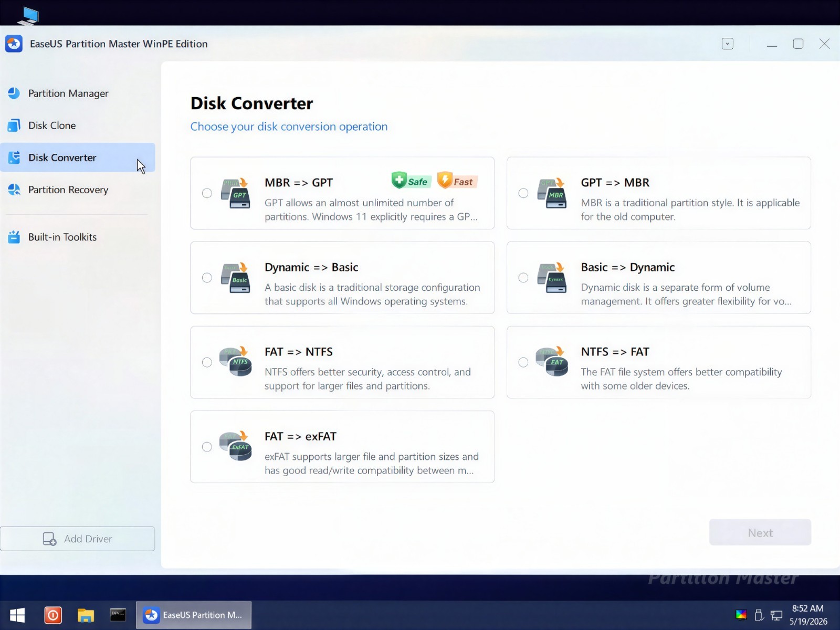
Task: Click the Next button
Action: click(760, 532)
